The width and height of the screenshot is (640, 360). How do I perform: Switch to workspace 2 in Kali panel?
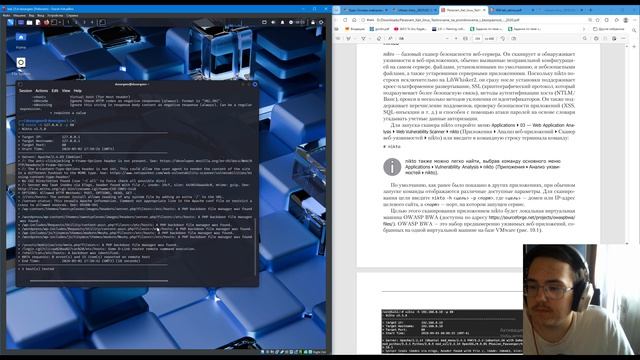click(x=76, y=22)
